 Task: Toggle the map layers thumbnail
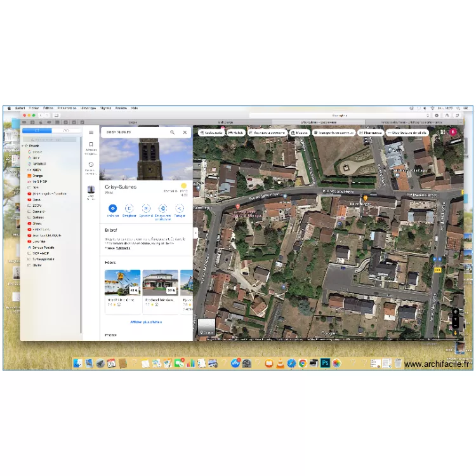point(206,327)
